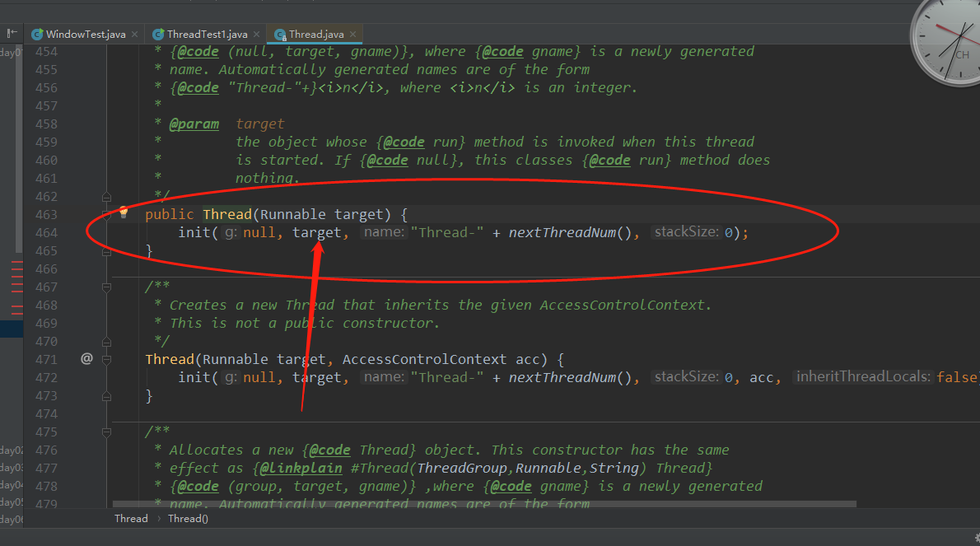Image resolution: width=980 pixels, height=546 pixels.
Task: Click the Thread() breadcrumb
Action: pyautogui.click(x=188, y=519)
